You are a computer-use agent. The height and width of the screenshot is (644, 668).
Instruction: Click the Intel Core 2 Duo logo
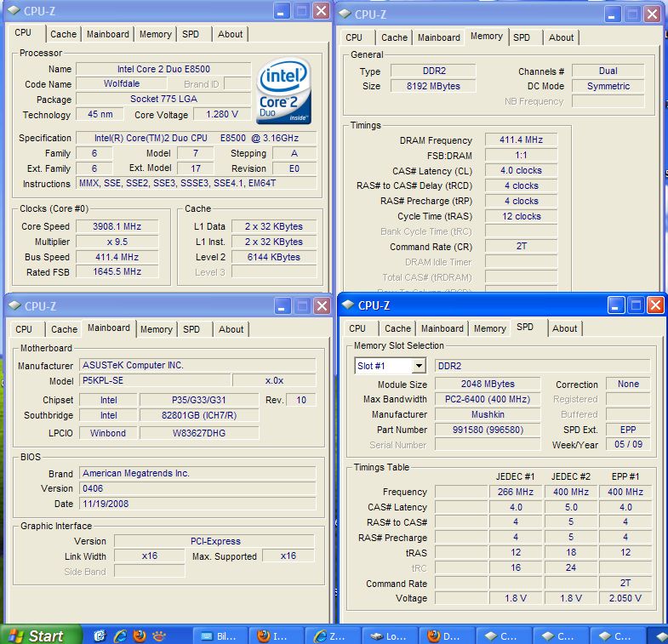(283, 92)
